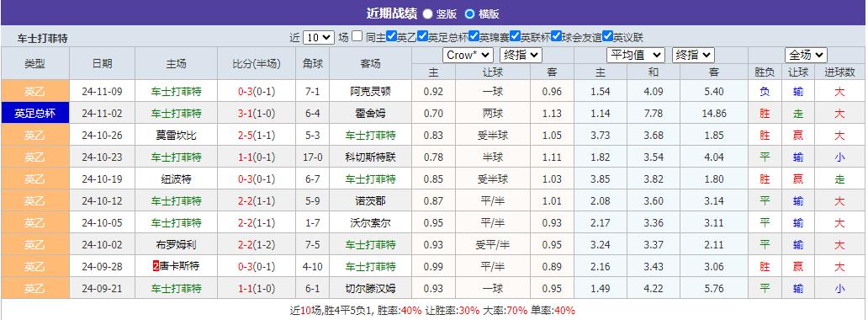Screen dimensions: 868x320
Task: Click the 7.78 draw odds value
Action: (x=654, y=114)
